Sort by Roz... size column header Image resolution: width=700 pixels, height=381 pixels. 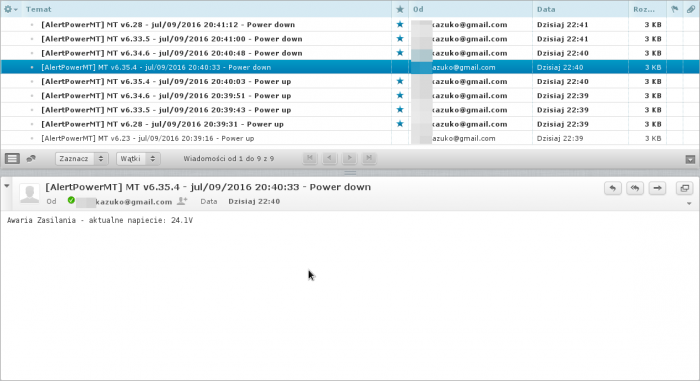(x=644, y=9)
